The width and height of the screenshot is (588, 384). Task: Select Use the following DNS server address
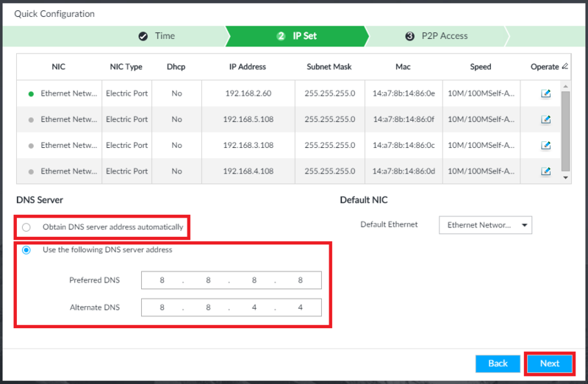click(x=26, y=250)
